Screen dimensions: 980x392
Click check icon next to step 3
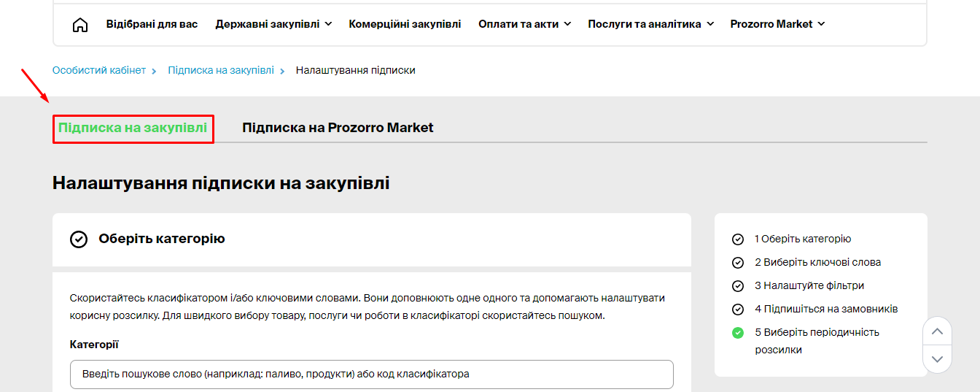tap(738, 286)
